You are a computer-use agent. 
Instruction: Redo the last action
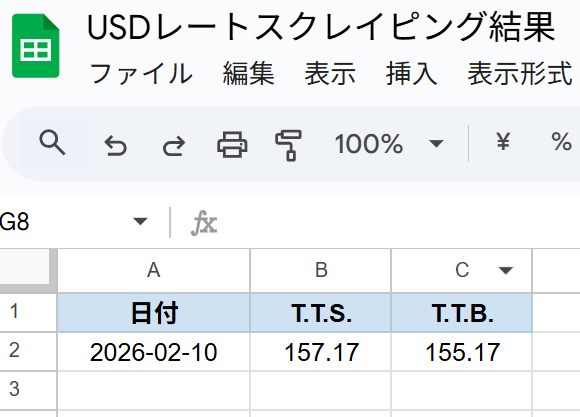[x=174, y=145]
